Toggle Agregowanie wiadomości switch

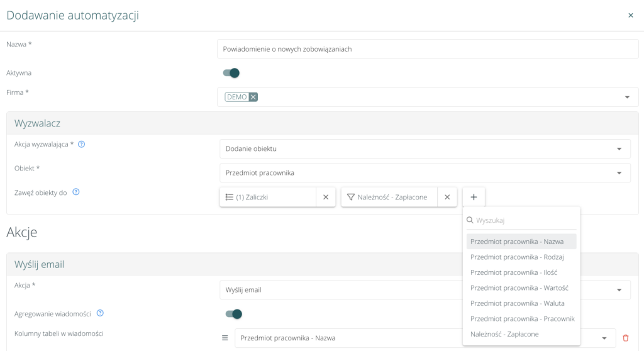click(x=233, y=314)
